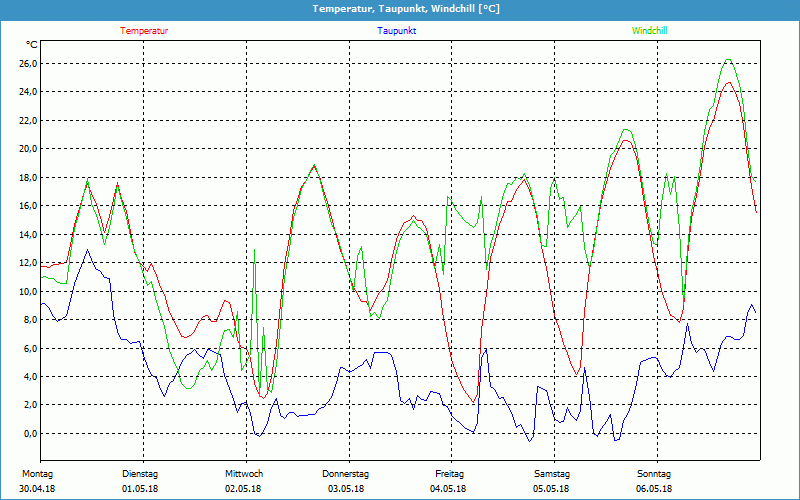800x500 pixels.
Task: Click the 05.05.18 date label
Action: click(551, 489)
